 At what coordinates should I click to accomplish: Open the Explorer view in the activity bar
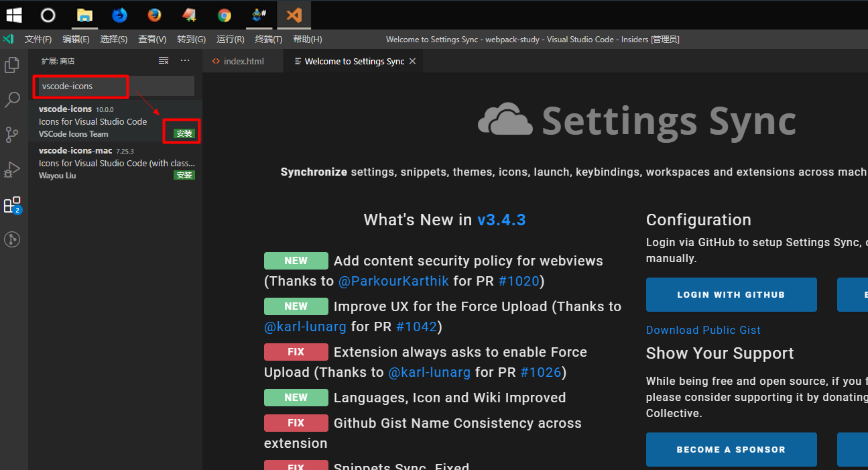pos(12,64)
